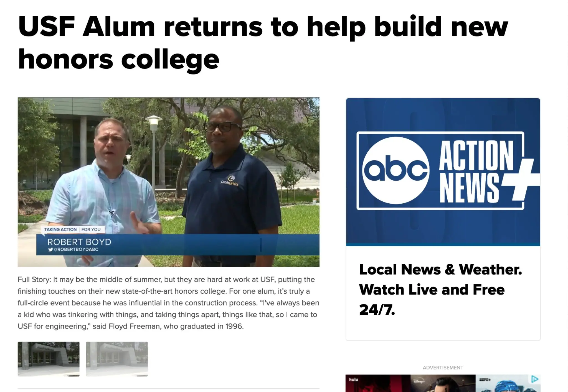The width and height of the screenshot is (568, 392).
Task: Click the ESPN+ logo in the advertisement
Action: 485,380
